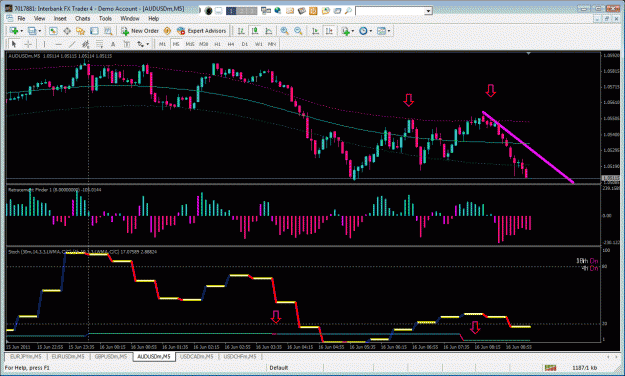
Task: Click the Periods clock icon
Action: (x=363, y=31)
